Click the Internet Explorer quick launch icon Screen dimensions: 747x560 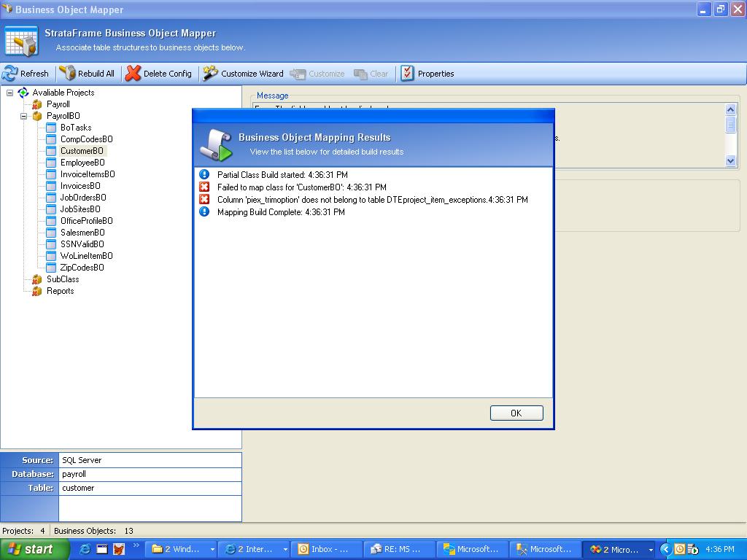point(85,549)
